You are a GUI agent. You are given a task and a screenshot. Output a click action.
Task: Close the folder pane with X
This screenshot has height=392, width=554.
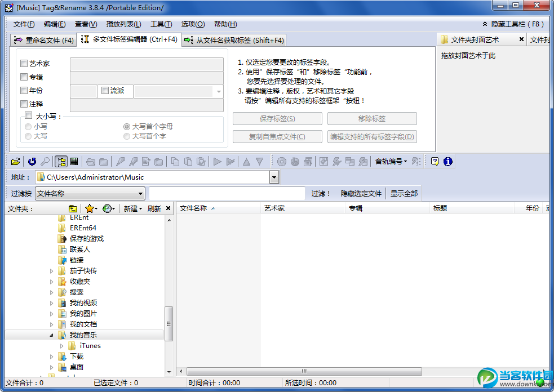click(168, 208)
